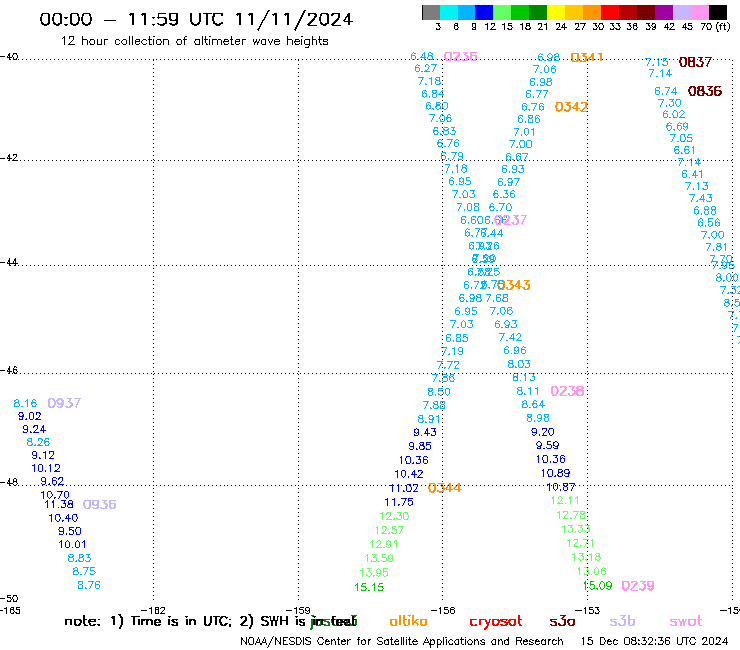The image size is (740, 650).
Task: Click the dark blue 12 ft legend swatch
Action: (x=484, y=12)
